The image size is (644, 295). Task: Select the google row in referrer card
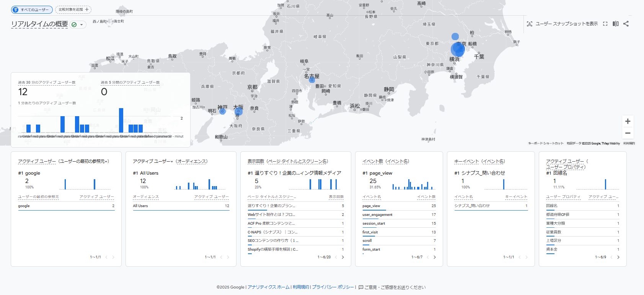pyautogui.click(x=66, y=206)
